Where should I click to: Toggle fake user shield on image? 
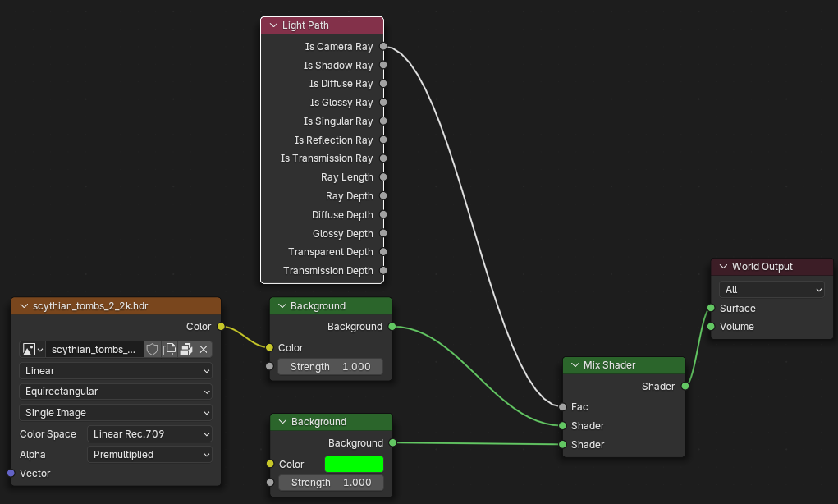[x=152, y=350]
